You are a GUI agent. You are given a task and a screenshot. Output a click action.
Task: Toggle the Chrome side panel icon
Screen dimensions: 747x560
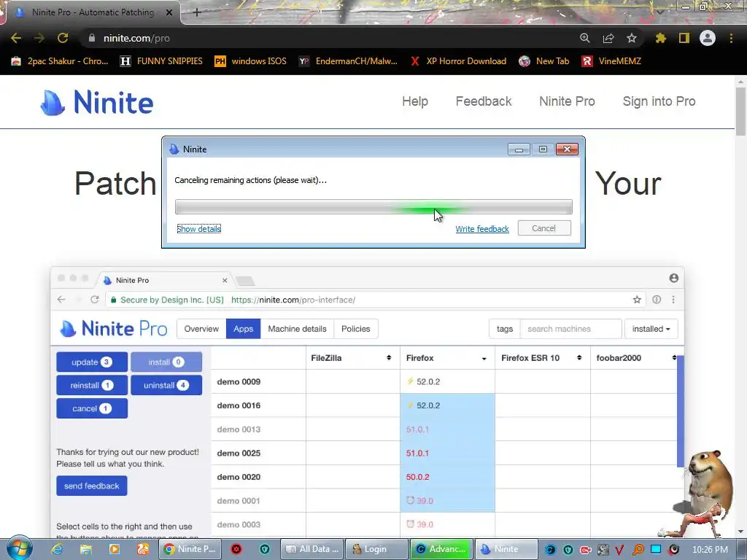click(x=684, y=38)
